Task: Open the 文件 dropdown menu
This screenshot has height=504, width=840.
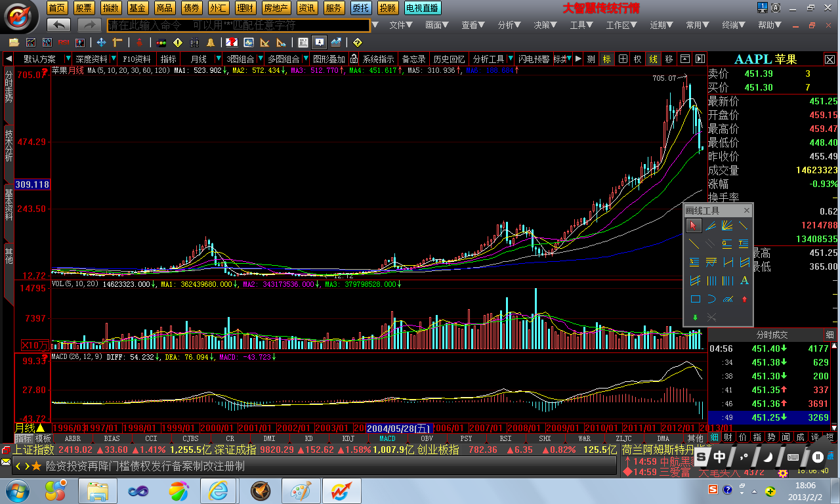Action: 400,25
